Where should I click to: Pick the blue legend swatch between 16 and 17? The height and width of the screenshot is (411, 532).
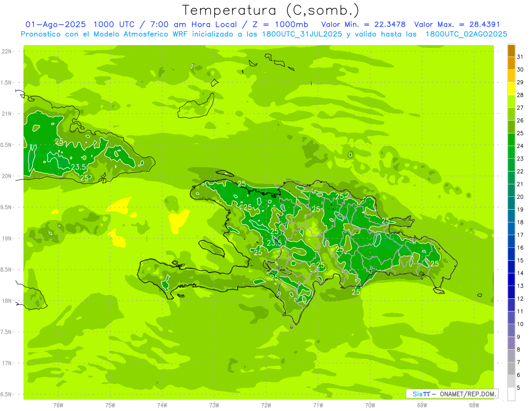tap(511, 241)
